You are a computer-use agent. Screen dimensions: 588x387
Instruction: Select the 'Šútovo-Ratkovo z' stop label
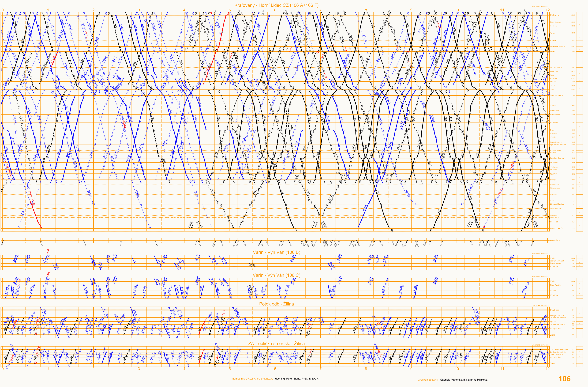click(x=555, y=22)
